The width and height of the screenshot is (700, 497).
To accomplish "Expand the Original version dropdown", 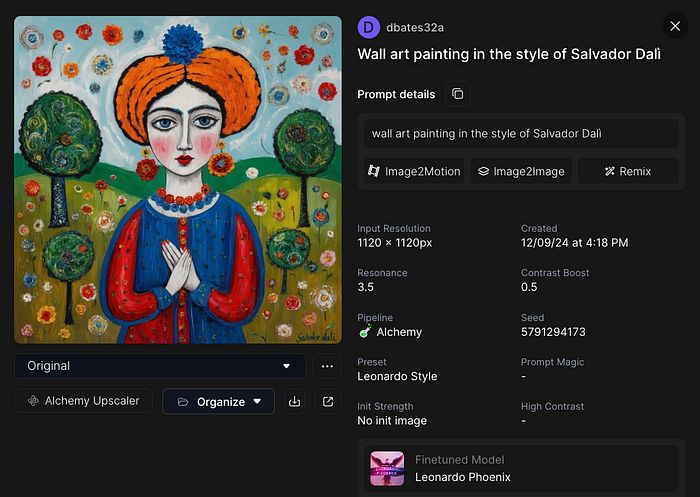I will click(160, 366).
